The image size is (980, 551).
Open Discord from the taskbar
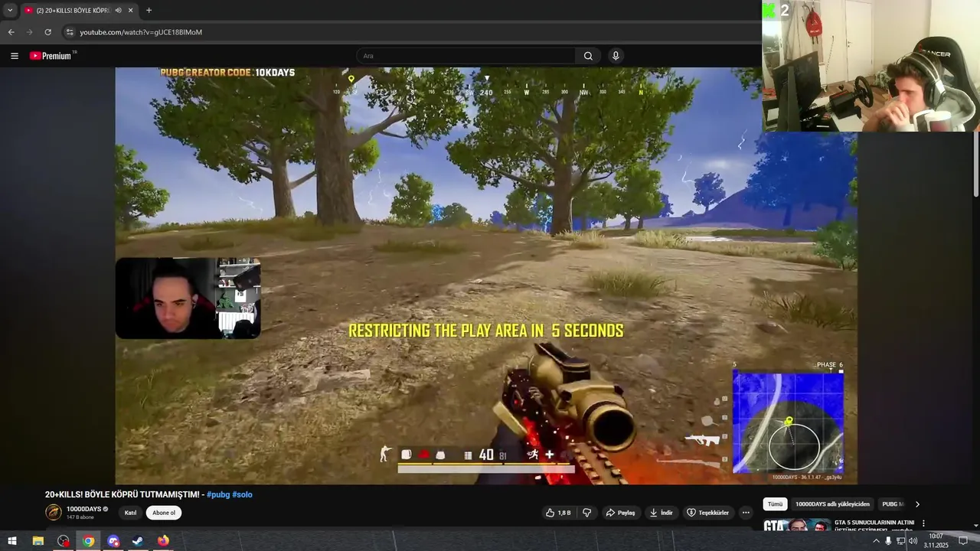(x=114, y=540)
